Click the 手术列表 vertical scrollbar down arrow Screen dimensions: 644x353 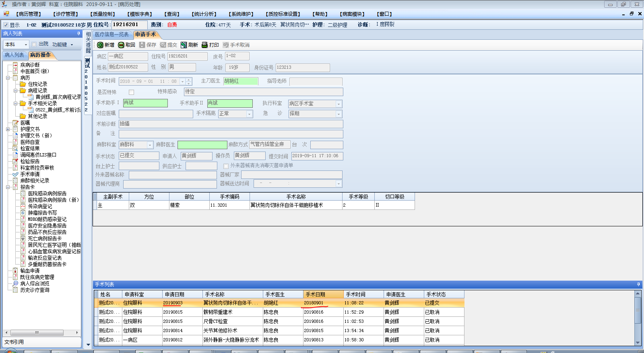coord(638,343)
